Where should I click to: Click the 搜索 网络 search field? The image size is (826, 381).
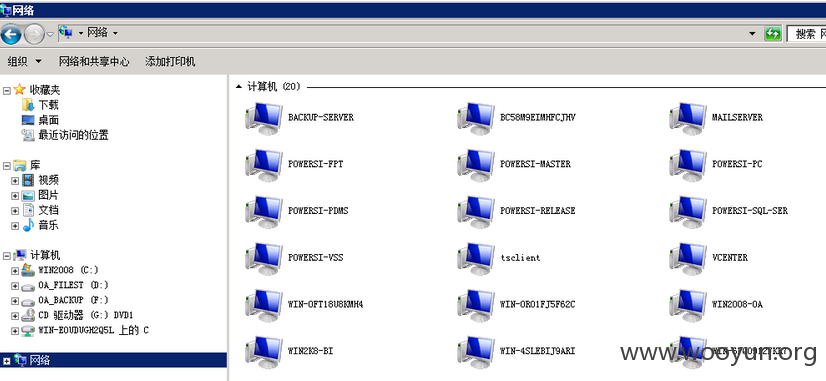(x=807, y=34)
